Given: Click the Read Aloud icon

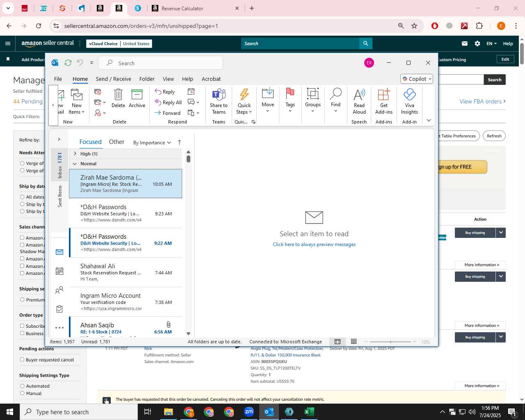Looking at the screenshot, I should coord(359,101).
